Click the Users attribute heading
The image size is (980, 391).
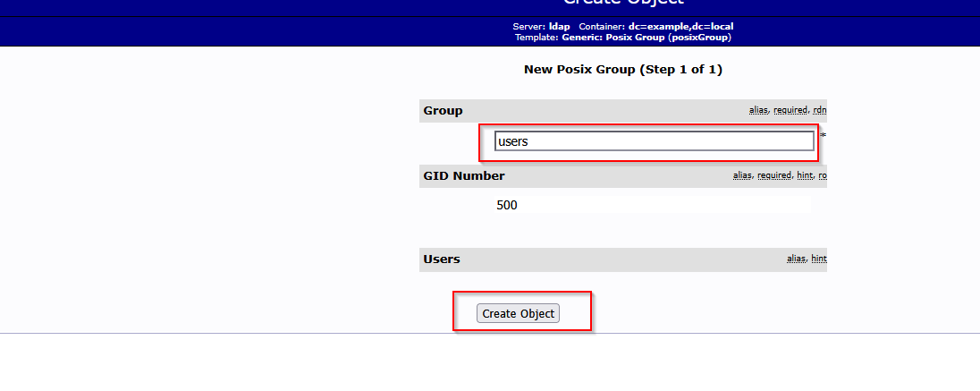click(441, 259)
